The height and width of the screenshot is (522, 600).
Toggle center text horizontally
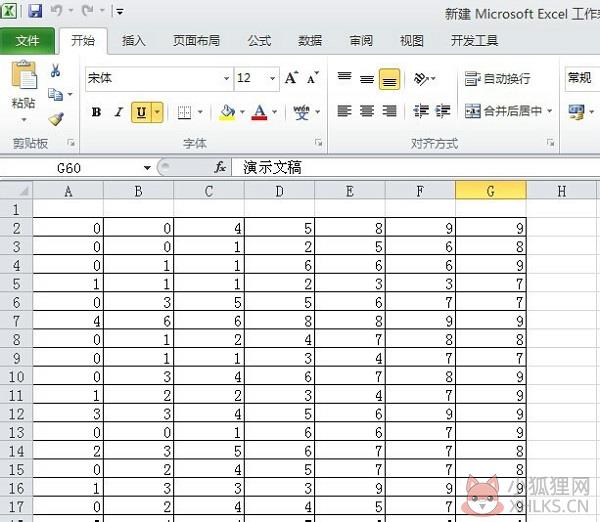[367, 111]
